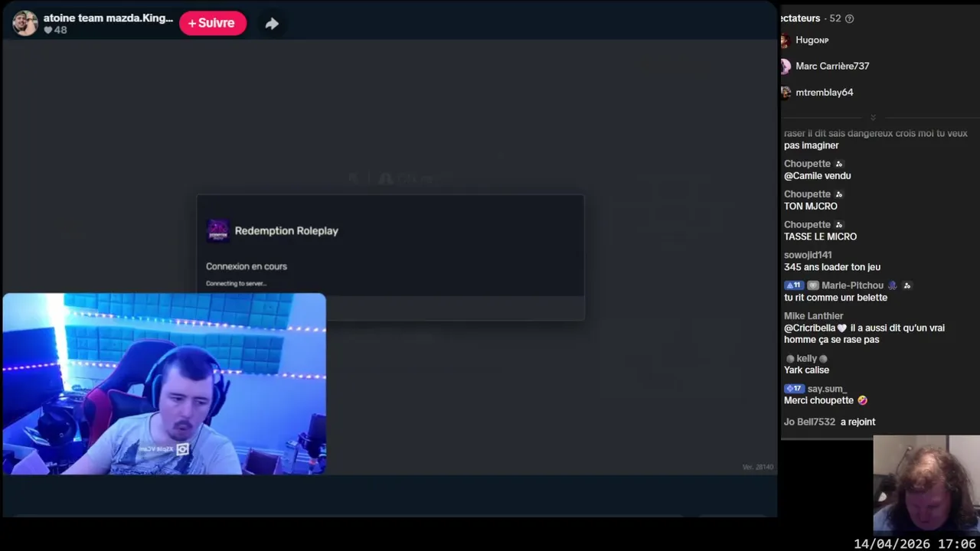
Task: Open viewer mtremblay64's profile
Action: [824, 92]
